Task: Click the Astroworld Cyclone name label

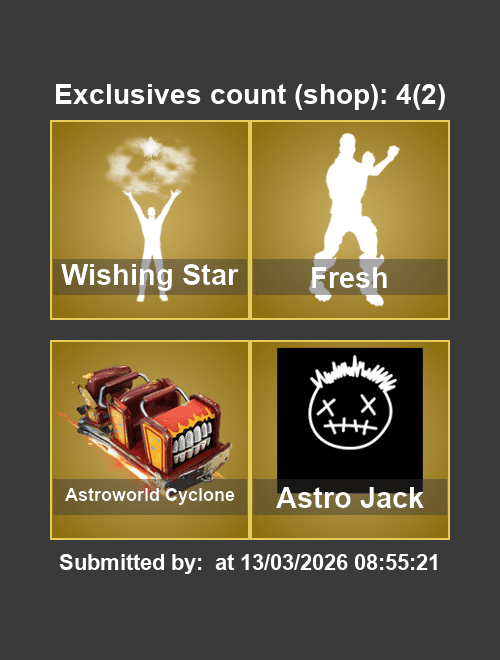Action: tap(150, 495)
